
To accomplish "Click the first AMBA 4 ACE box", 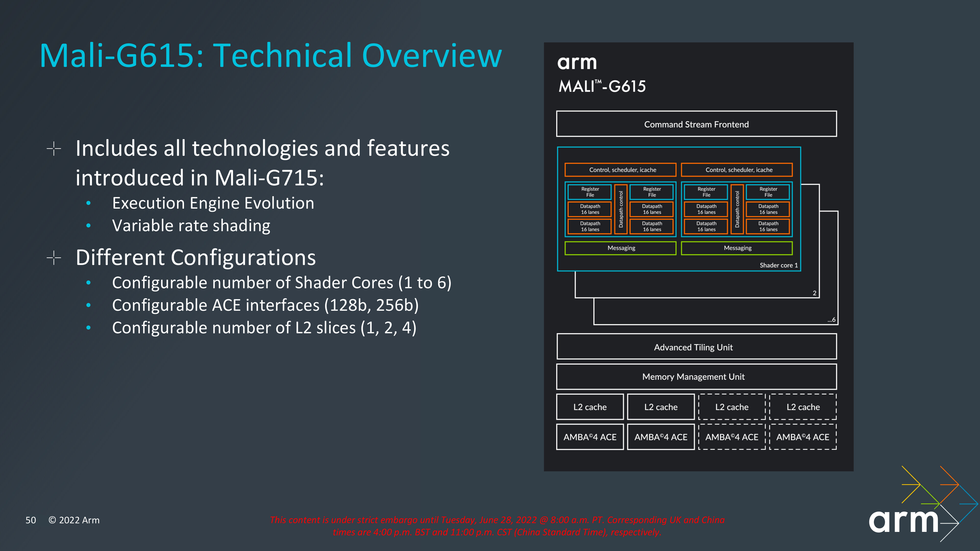I will (x=590, y=437).
